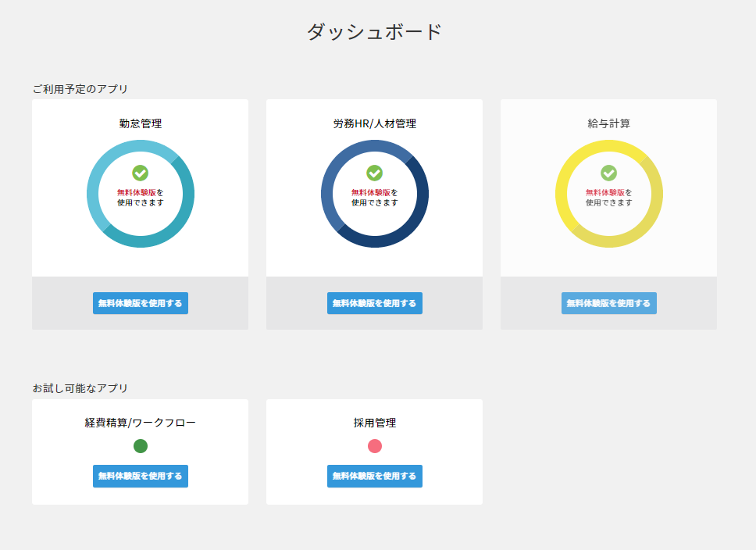Image resolution: width=756 pixels, height=550 pixels.
Task: Start the free trial for 労務HR/人材管理
Action: [x=375, y=303]
